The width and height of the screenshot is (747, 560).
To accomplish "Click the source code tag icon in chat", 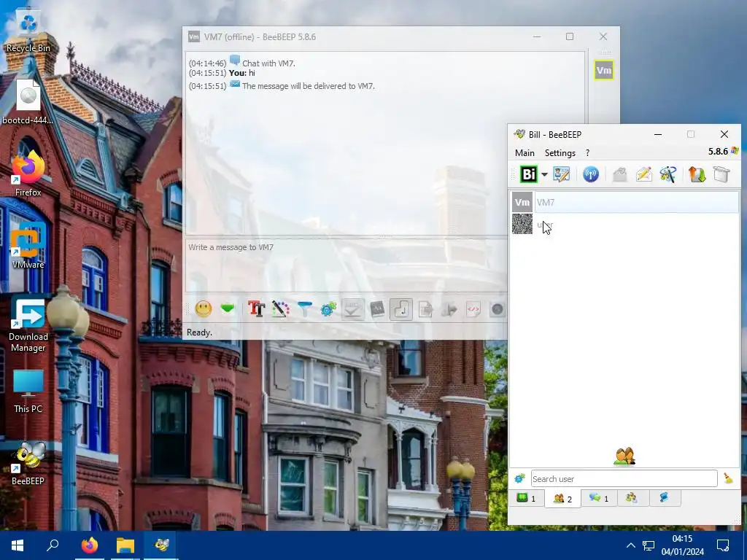I will coord(473,309).
